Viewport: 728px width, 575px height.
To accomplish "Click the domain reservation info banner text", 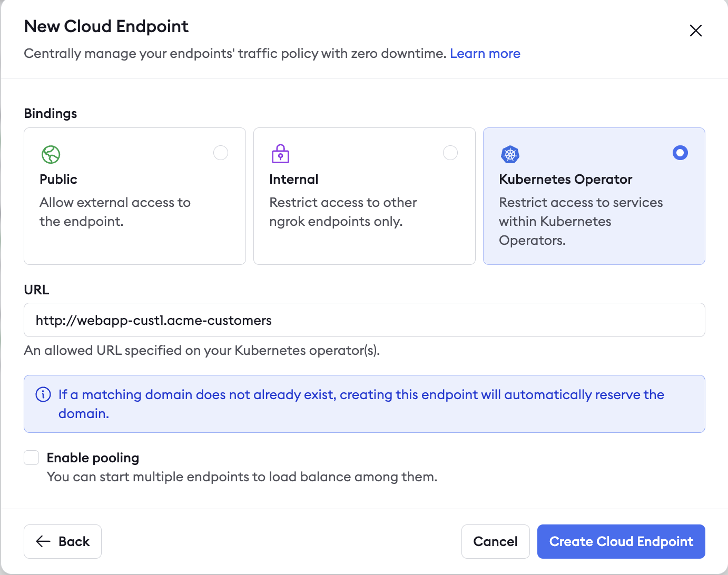I will click(361, 395).
